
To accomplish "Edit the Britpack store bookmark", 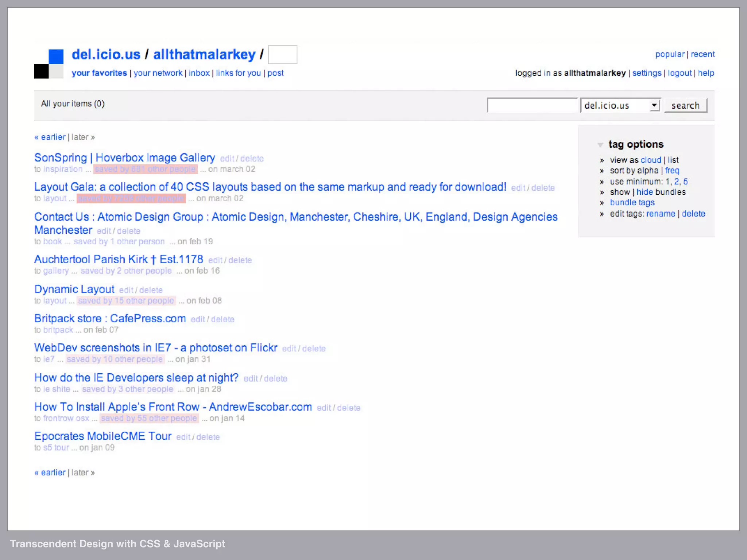I will [x=198, y=319].
